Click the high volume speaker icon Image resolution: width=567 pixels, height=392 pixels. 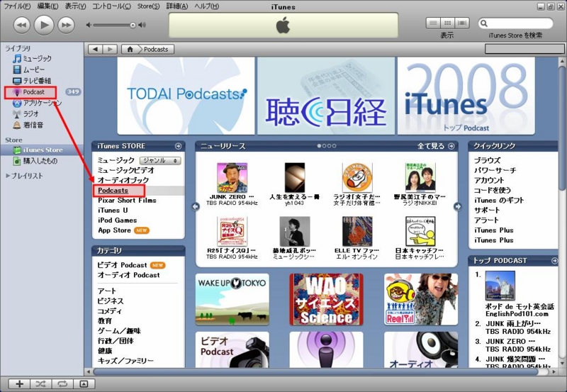tap(142, 25)
